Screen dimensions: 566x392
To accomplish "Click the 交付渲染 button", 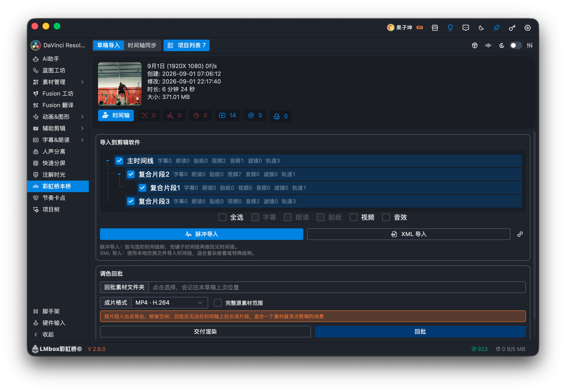I will pos(205,332).
